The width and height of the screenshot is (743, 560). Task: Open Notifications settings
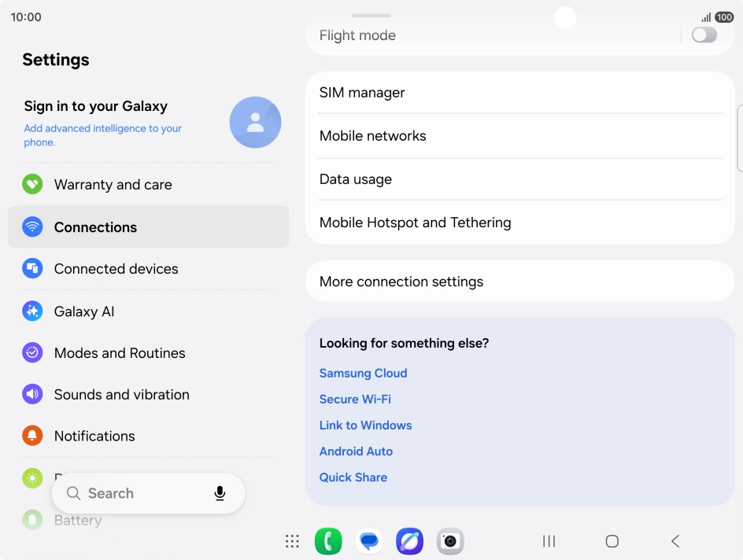coord(148,436)
